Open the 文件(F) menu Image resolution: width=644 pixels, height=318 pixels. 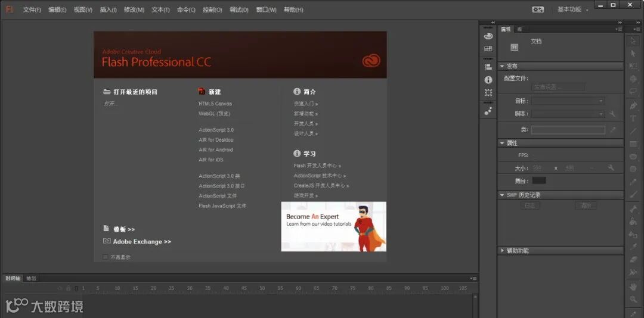pos(32,10)
